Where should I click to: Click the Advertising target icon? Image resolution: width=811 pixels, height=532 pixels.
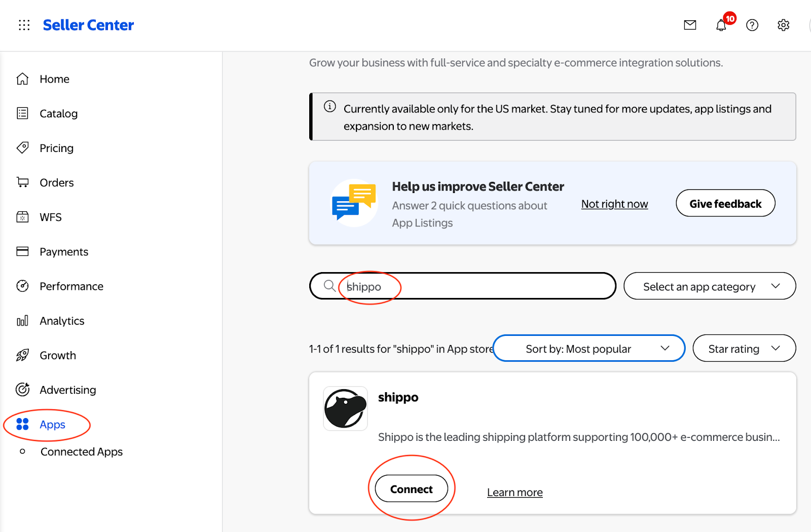pyautogui.click(x=22, y=389)
